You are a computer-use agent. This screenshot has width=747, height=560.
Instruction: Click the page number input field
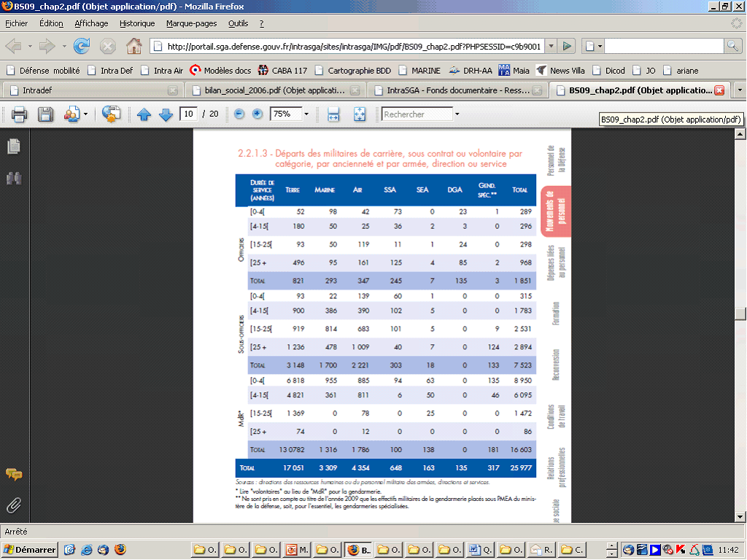tap(189, 114)
